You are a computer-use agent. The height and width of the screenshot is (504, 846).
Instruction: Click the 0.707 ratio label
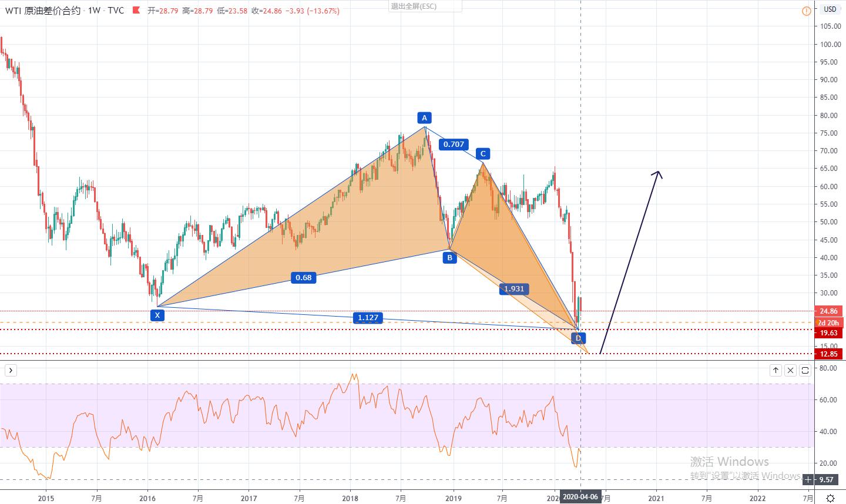[454, 144]
